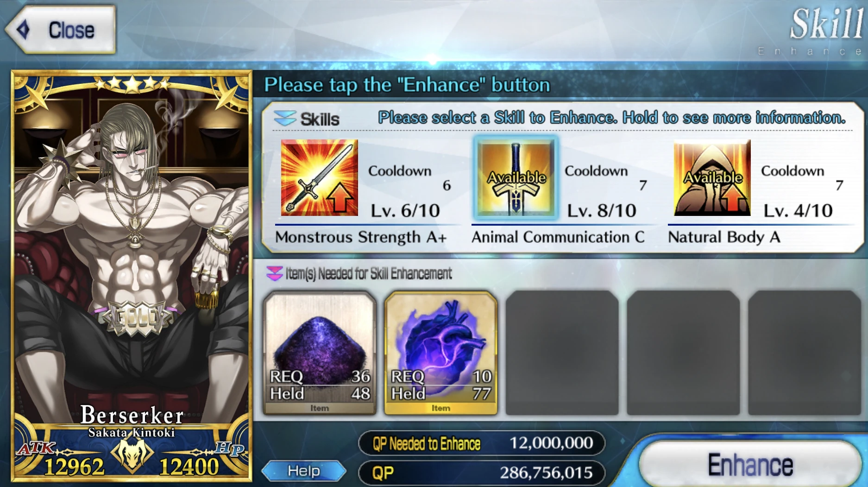
Task: Open the Help button
Action: coord(304,471)
